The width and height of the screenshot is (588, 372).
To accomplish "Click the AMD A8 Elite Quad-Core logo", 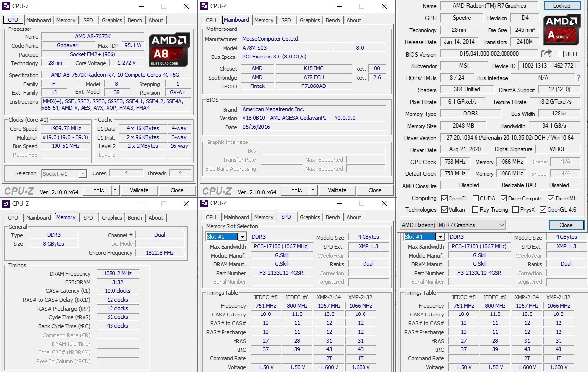I will [169, 50].
